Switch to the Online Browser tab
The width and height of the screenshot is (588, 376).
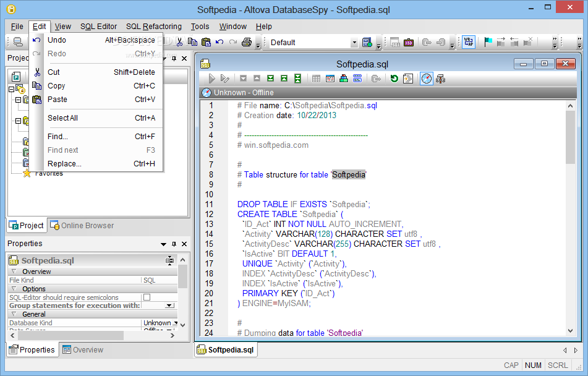(x=82, y=225)
